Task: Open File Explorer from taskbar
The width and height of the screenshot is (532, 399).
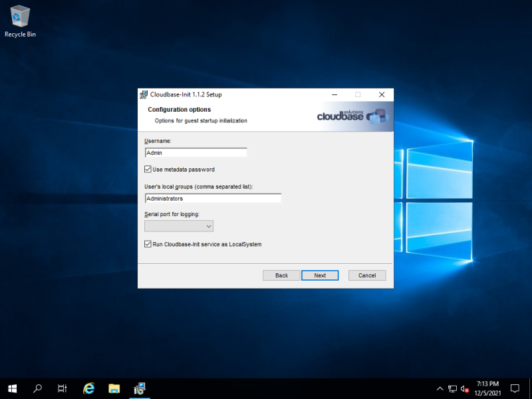Action: click(114, 388)
